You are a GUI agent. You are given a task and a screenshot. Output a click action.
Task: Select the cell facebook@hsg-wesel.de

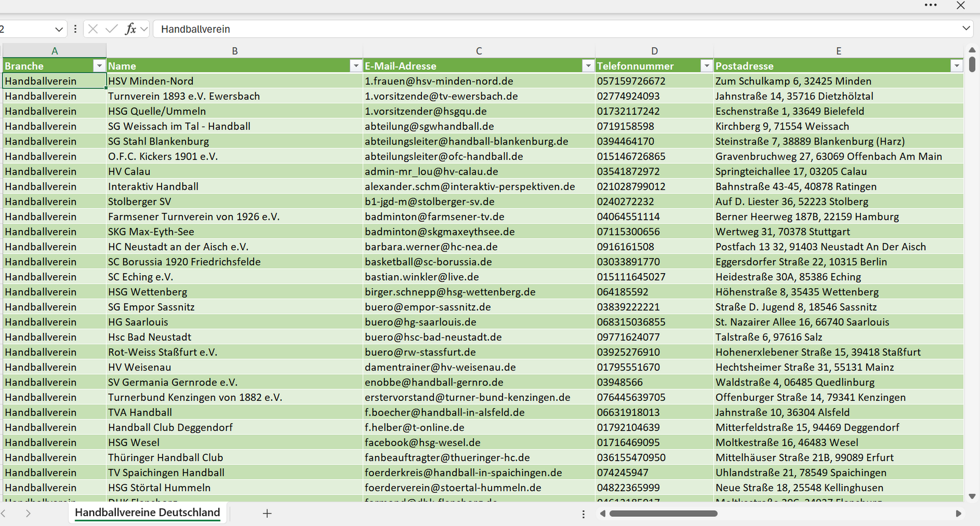pyautogui.click(x=479, y=442)
